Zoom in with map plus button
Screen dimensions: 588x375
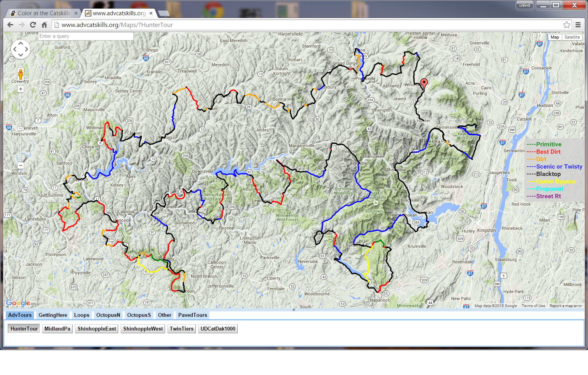pos(21,89)
